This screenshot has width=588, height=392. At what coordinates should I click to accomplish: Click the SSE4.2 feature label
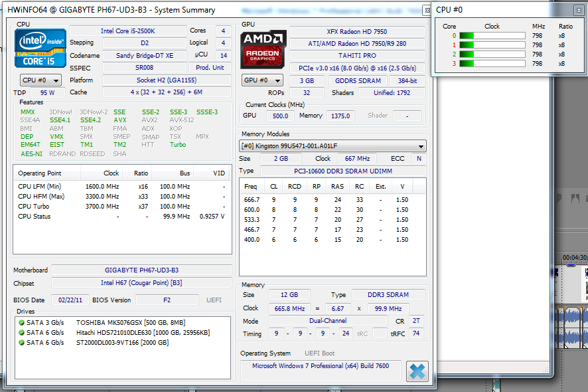pos(90,120)
